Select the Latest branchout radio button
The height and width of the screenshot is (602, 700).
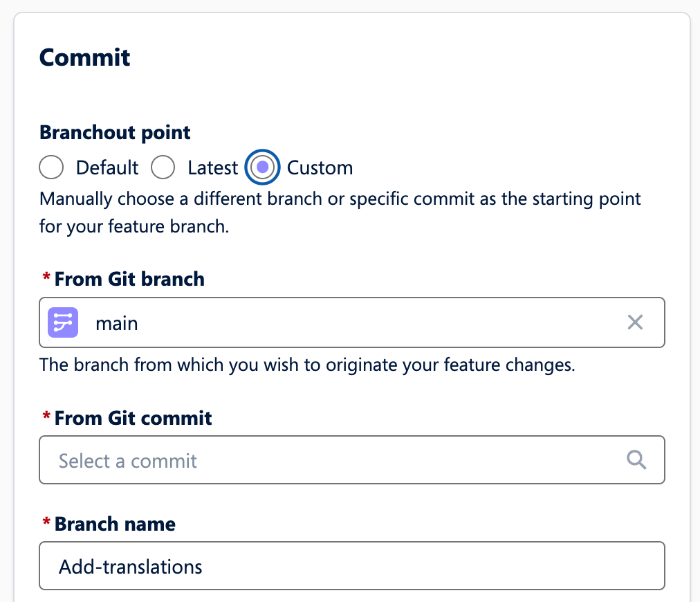click(x=163, y=167)
